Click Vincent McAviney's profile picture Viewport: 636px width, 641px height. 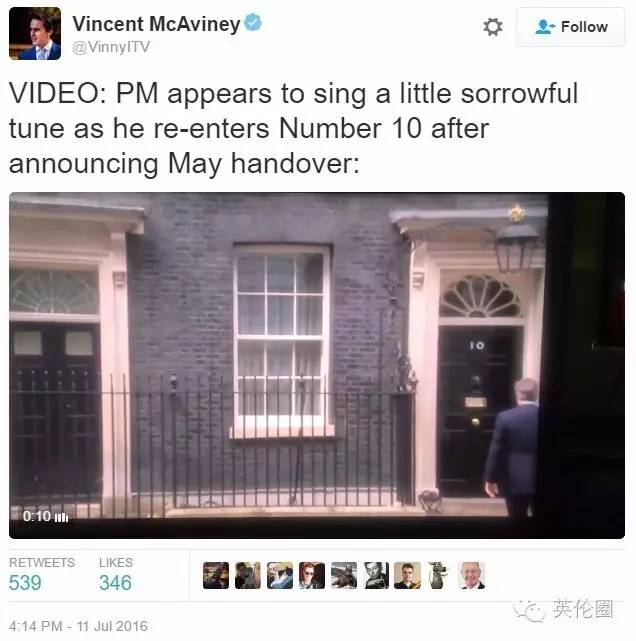click(x=35, y=34)
